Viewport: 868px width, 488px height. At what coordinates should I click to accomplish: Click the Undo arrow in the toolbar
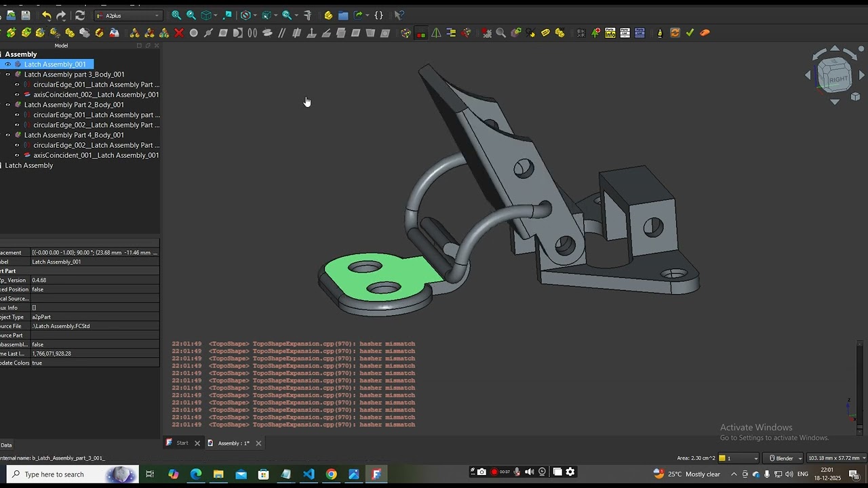[x=46, y=15]
